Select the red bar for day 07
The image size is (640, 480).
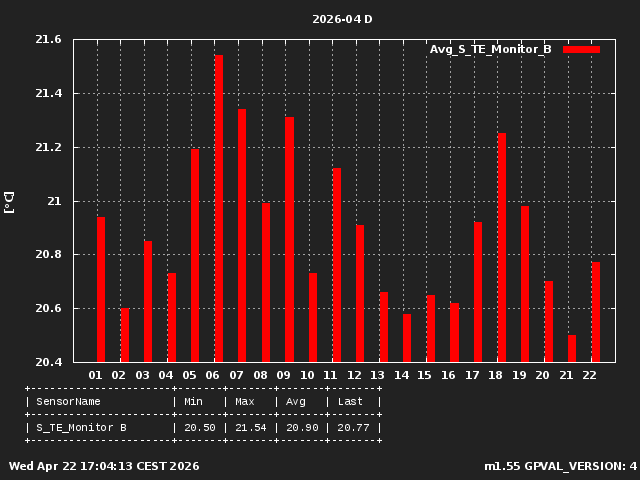pos(242,236)
